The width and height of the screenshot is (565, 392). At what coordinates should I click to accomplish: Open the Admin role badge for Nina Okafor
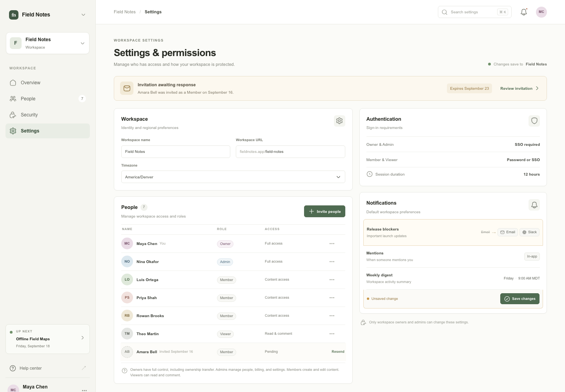pos(225,262)
